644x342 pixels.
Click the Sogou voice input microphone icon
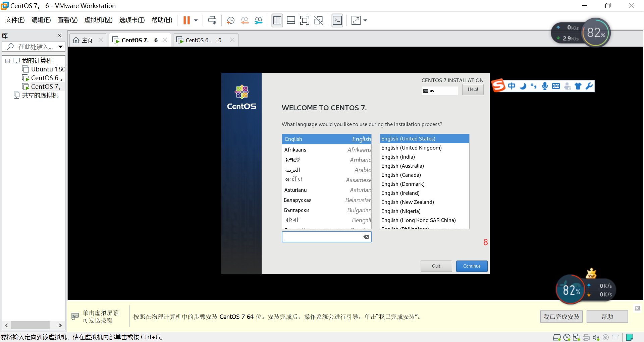[545, 86]
